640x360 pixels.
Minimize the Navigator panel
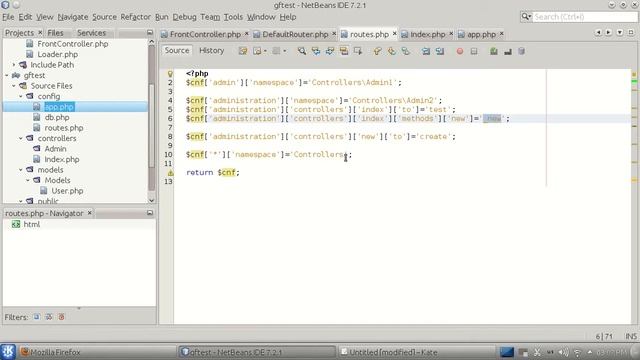tap(150, 213)
